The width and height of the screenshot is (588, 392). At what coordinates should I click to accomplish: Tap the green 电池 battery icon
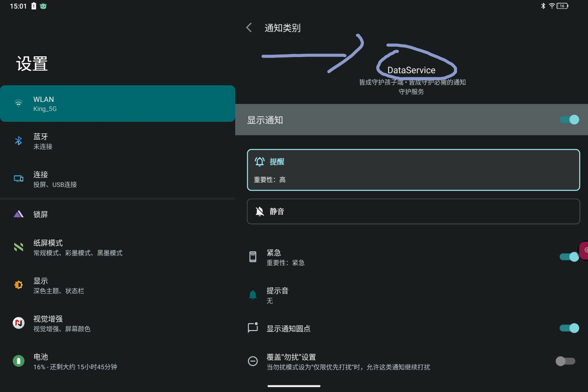tap(19, 361)
